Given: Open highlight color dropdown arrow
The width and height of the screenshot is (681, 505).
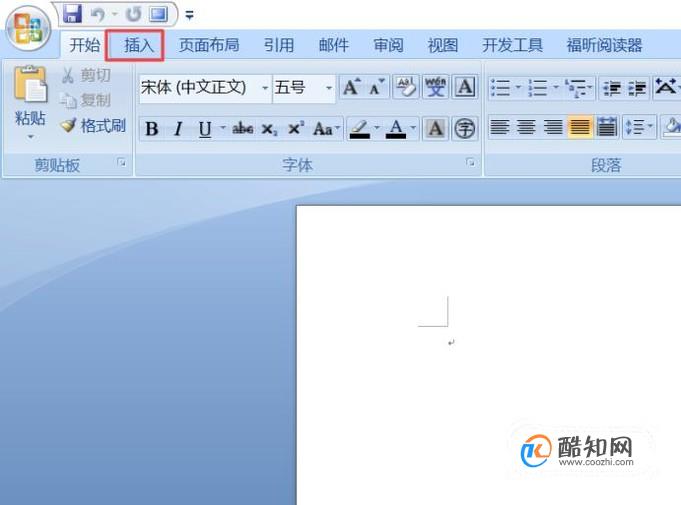Looking at the screenshot, I should click(x=377, y=128).
